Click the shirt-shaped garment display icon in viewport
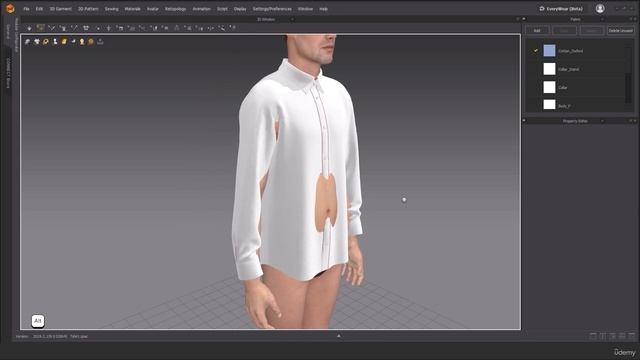Image resolution: width=640 pixels, height=360 pixels. [36, 42]
